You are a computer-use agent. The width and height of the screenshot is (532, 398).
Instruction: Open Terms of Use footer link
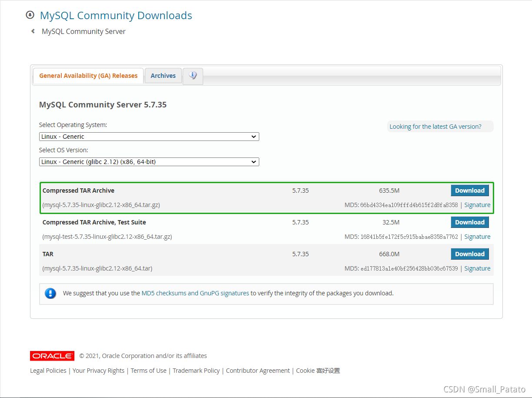pos(149,371)
